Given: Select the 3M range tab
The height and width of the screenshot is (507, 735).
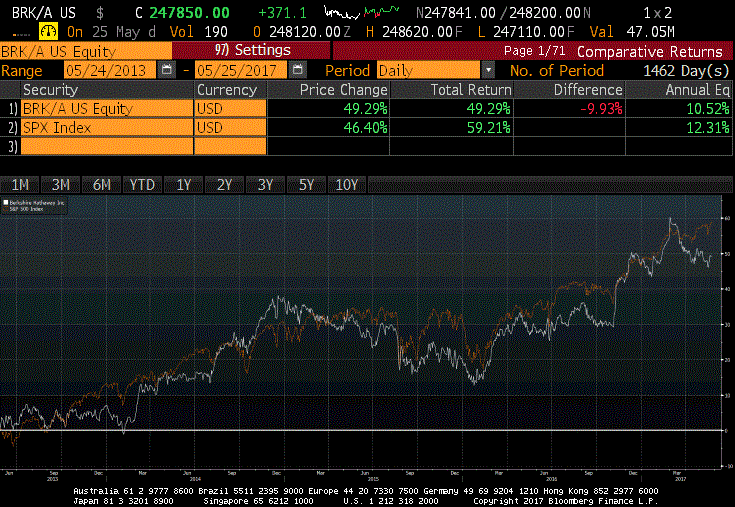Looking at the screenshot, I should [x=60, y=185].
